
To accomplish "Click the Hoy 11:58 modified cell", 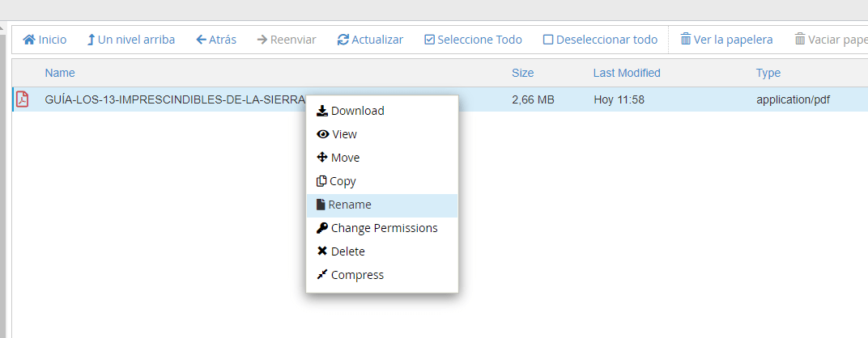I will coord(619,100).
